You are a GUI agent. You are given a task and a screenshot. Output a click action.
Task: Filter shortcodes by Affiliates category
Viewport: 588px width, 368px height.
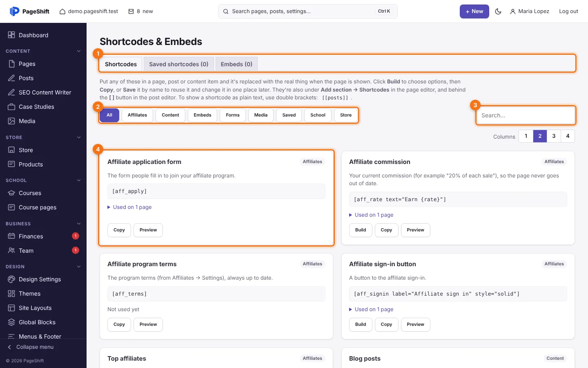[x=137, y=115]
